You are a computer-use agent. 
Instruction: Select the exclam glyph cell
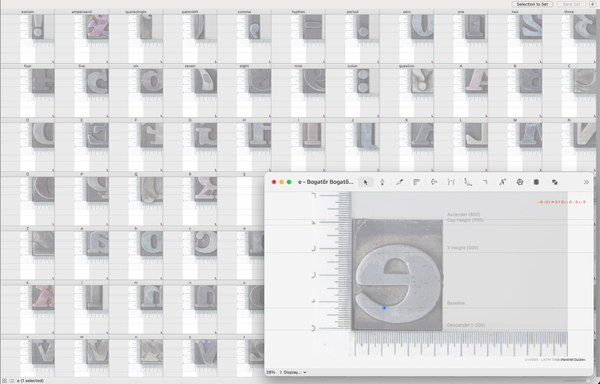click(27, 36)
